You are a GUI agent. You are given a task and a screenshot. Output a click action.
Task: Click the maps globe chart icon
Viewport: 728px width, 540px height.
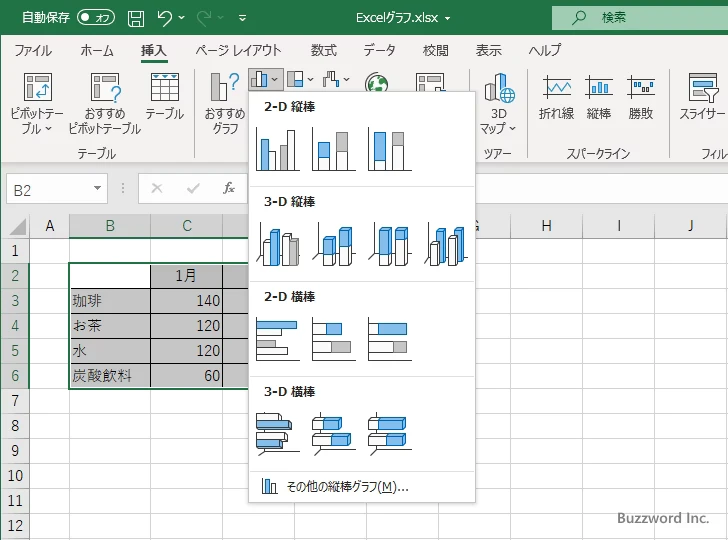[x=377, y=82]
